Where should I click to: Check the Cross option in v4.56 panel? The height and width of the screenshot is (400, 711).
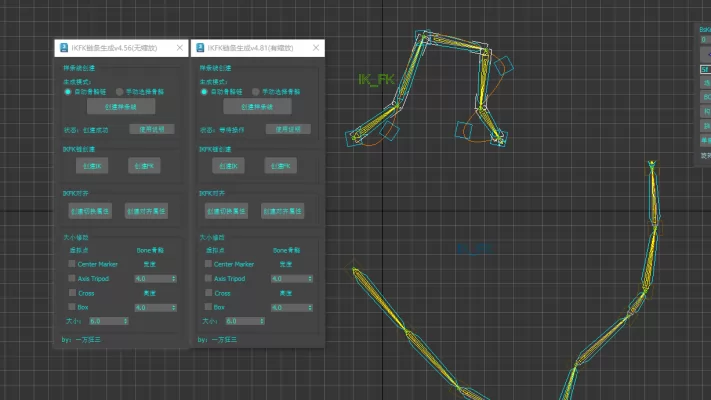(72, 293)
